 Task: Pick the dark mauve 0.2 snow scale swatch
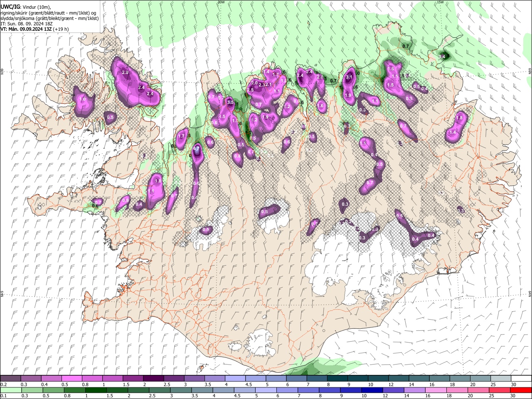click(10, 379)
